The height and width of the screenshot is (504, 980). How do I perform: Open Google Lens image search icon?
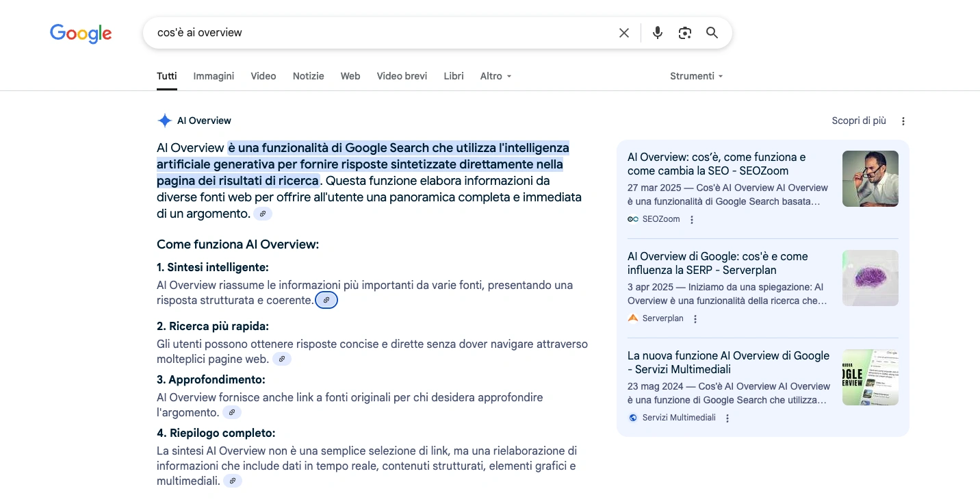pyautogui.click(x=684, y=32)
